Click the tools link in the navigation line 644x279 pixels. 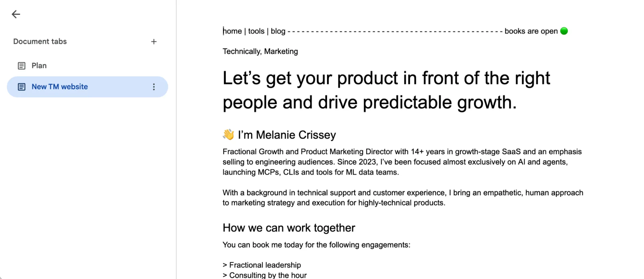click(256, 31)
